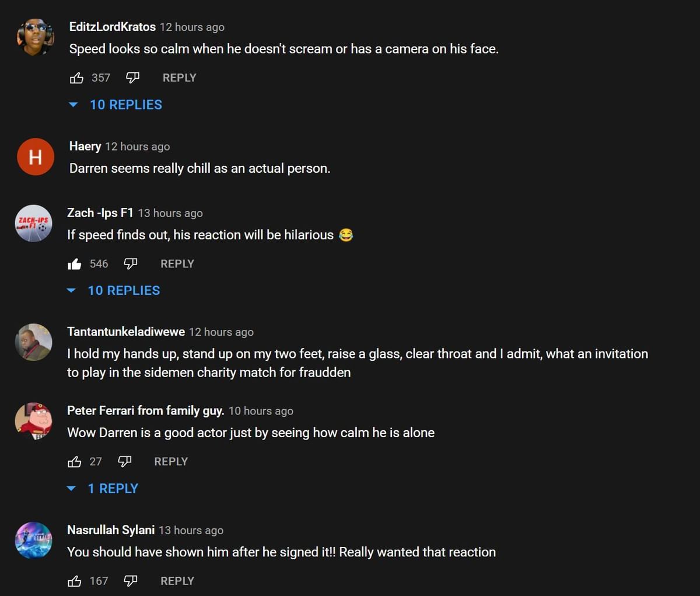Screen dimensions: 700x596
Task: Open Tantantunkeladiwewe's channel page
Action: click(125, 332)
